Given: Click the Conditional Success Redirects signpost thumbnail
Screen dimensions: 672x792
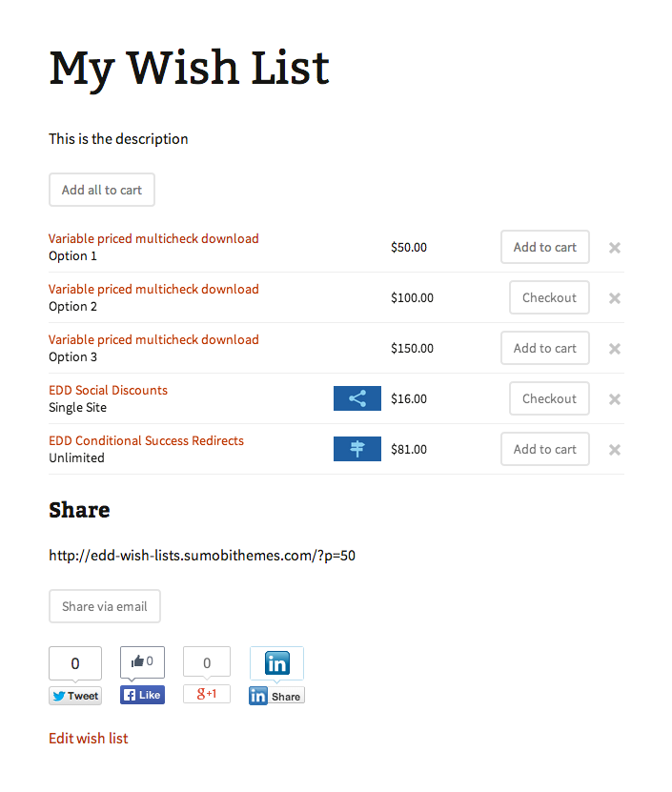Looking at the screenshot, I should pyautogui.click(x=357, y=449).
